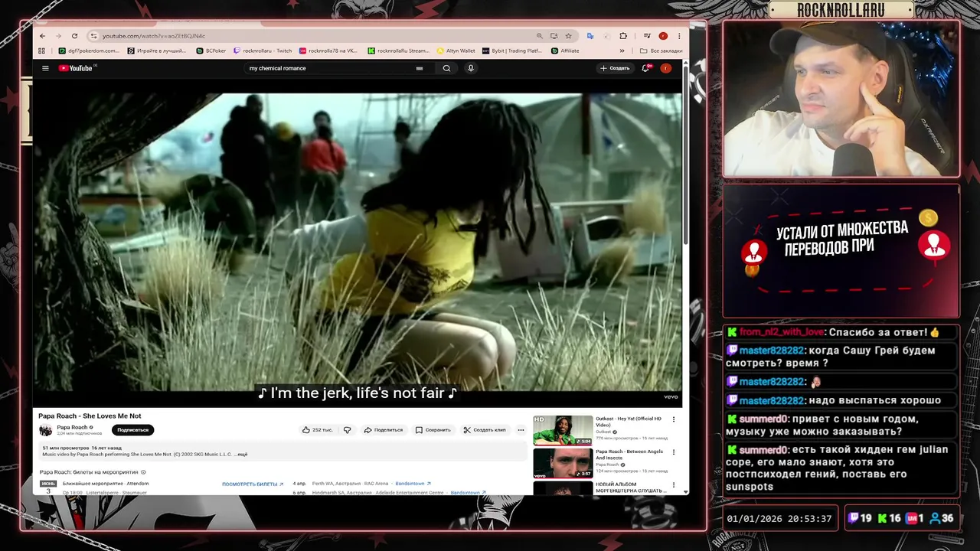Image resolution: width=980 pixels, height=551 pixels.
Task: Click the Подписаться subscribe button
Action: point(133,430)
